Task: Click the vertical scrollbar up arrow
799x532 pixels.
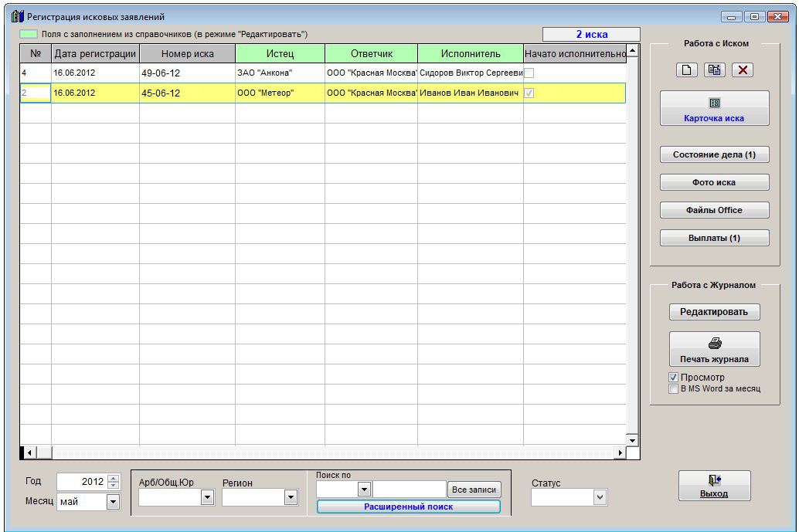Action: [x=632, y=50]
